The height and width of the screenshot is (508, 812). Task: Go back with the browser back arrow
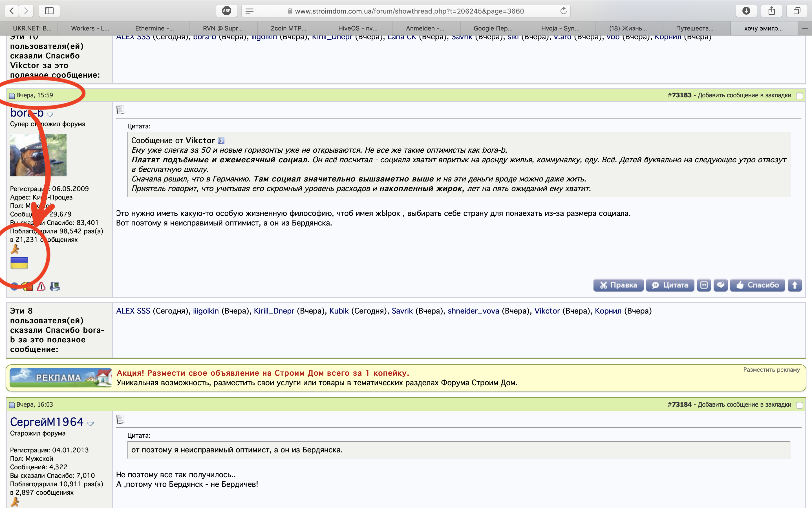point(12,11)
